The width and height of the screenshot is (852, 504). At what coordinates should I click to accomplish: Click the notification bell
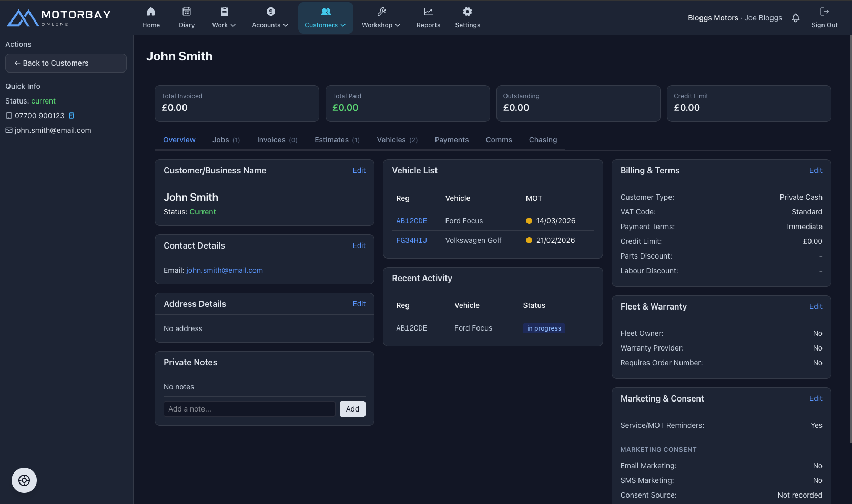click(x=796, y=18)
